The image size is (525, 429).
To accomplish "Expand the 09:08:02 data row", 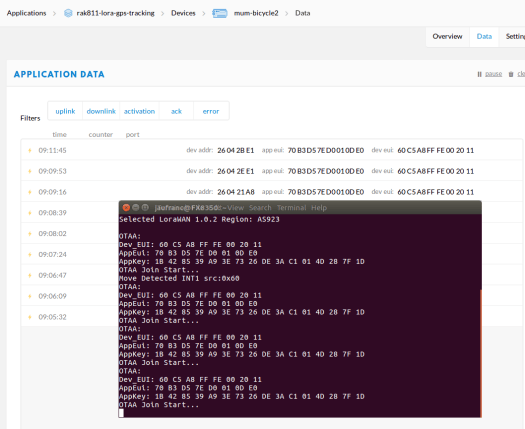I will tap(70, 233).
